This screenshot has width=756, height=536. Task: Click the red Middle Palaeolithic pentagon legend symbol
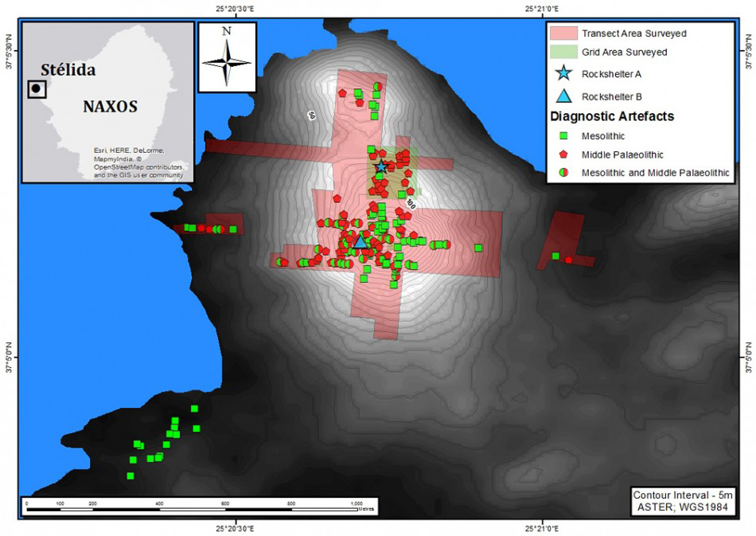pyautogui.click(x=563, y=155)
